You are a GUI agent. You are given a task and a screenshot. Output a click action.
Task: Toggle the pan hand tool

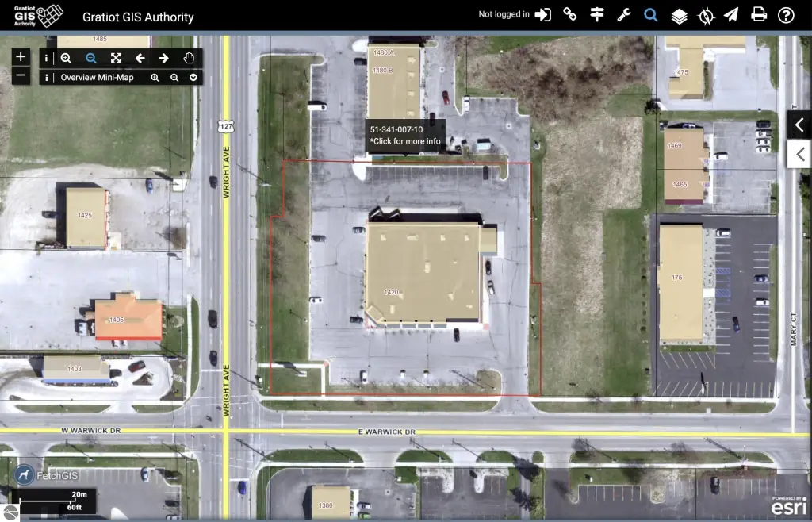(189, 58)
